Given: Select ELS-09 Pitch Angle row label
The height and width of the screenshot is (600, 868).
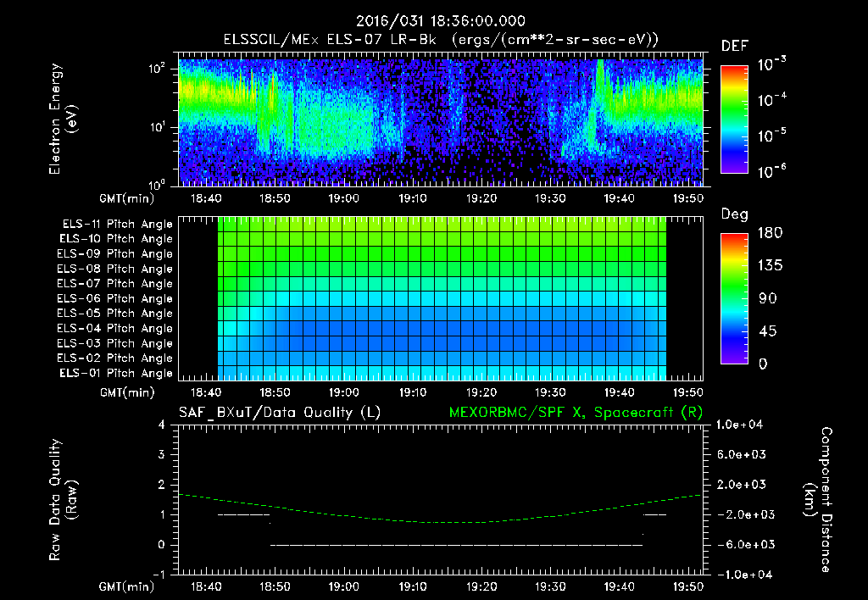Looking at the screenshot, I should pyautogui.click(x=114, y=254).
